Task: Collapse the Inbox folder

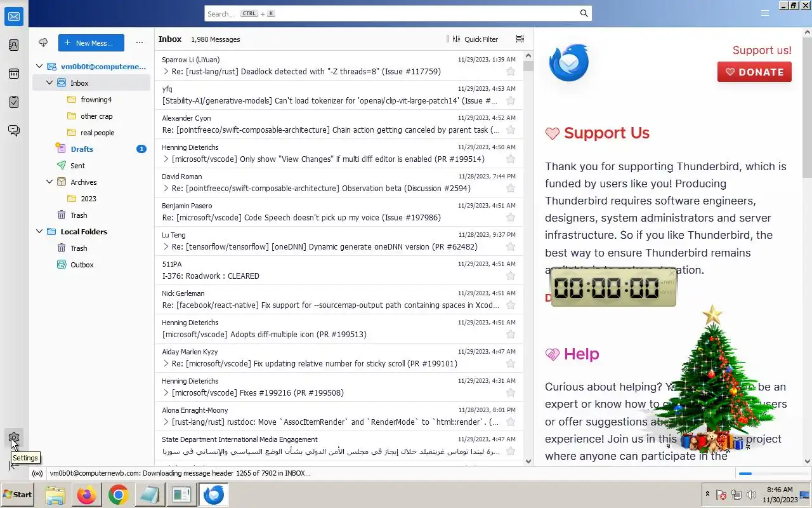Action: click(x=49, y=83)
